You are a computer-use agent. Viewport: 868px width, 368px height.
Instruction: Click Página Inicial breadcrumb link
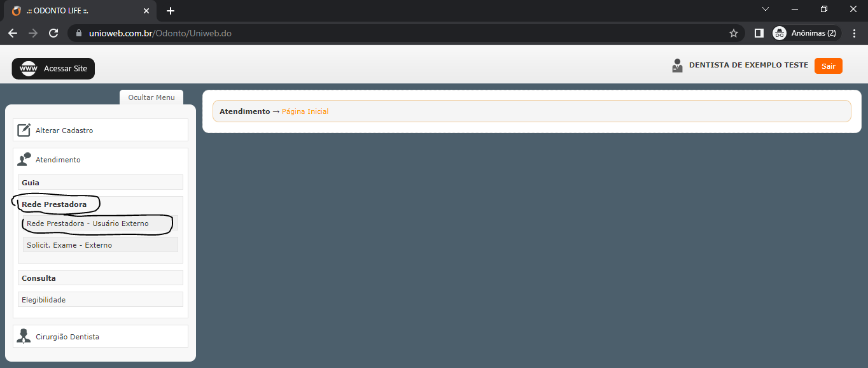305,111
